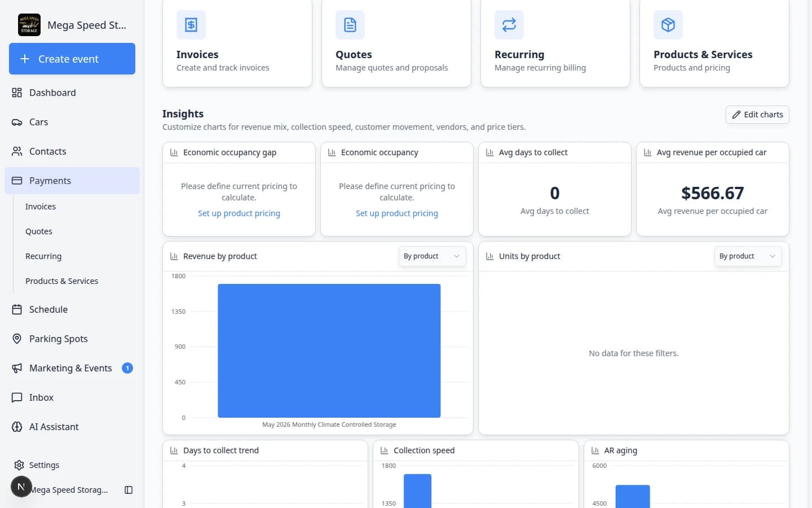812x508 pixels.
Task: Click the AR aging chart bar
Action: pyautogui.click(x=633, y=497)
